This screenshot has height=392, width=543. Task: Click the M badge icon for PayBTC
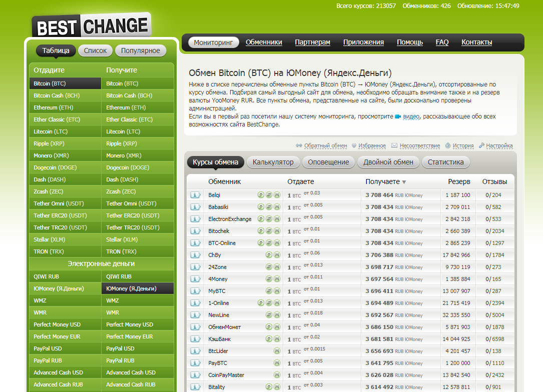pyautogui.click(x=277, y=363)
